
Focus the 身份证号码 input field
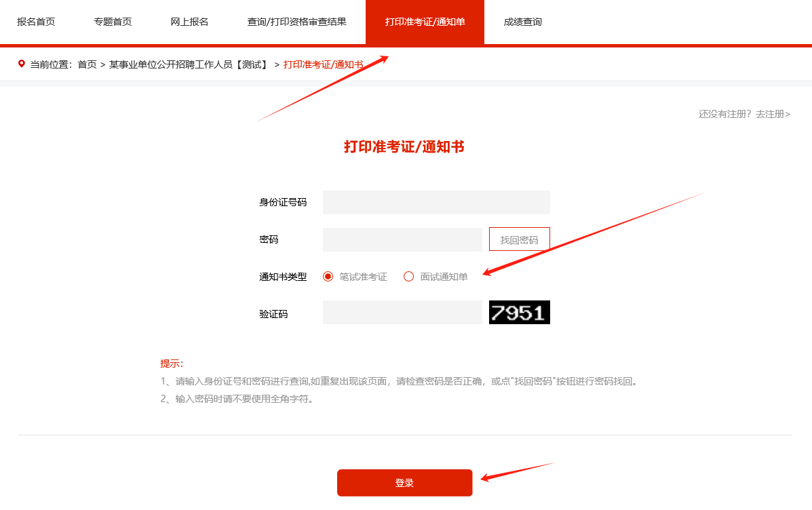(436, 202)
